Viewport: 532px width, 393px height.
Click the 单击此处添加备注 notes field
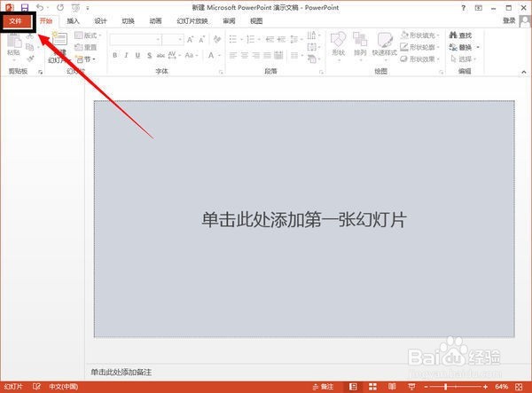click(121, 372)
